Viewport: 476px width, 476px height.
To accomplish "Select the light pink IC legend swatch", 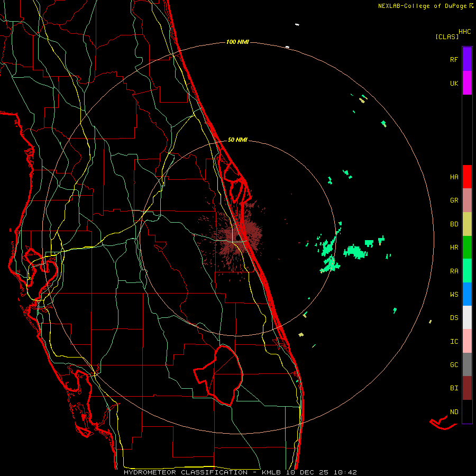I will pyautogui.click(x=467, y=341).
